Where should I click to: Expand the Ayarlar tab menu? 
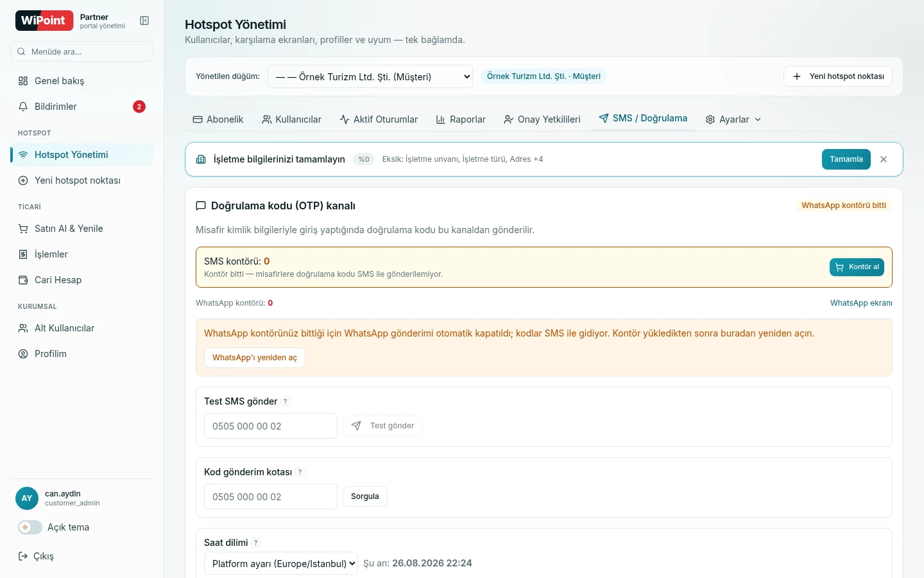(x=733, y=119)
